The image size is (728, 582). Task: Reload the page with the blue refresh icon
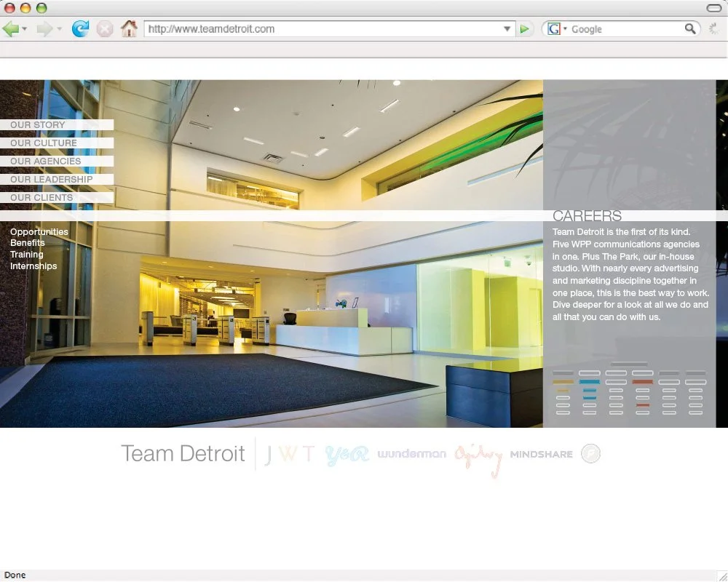pos(80,29)
